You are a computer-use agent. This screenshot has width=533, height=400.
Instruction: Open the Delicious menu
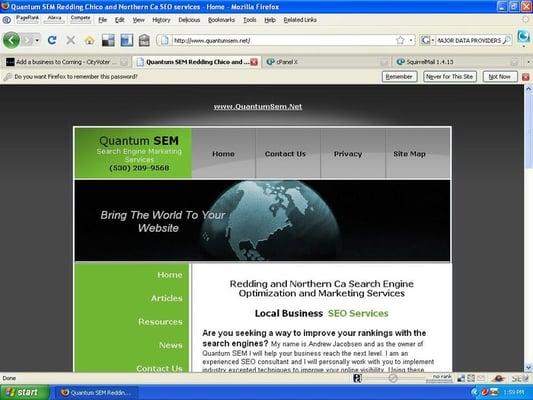pyautogui.click(x=189, y=20)
